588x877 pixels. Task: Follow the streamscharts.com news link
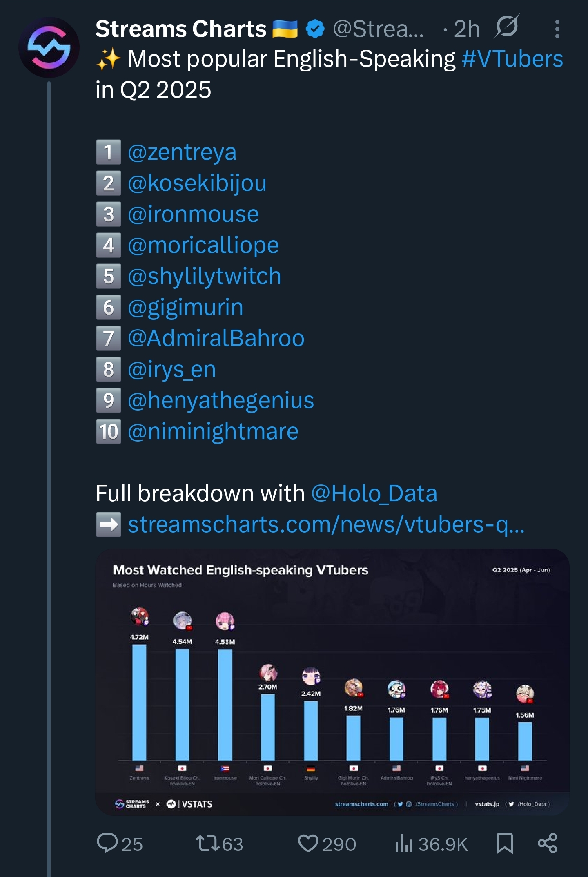[326, 524]
